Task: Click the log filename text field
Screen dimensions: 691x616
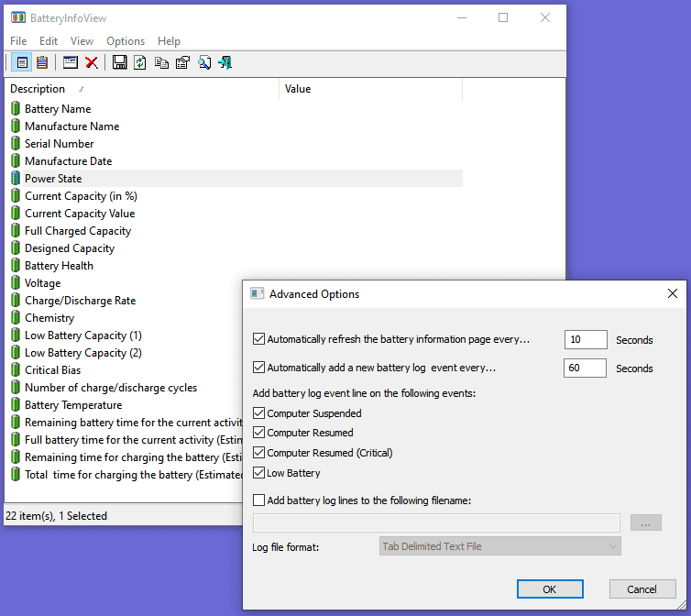Action: (x=436, y=523)
